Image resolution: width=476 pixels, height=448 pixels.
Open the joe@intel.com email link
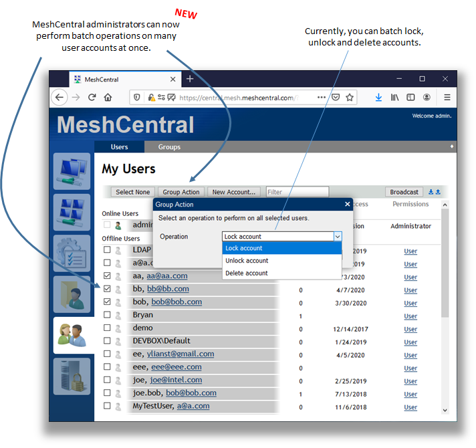[x=176, y=380]
